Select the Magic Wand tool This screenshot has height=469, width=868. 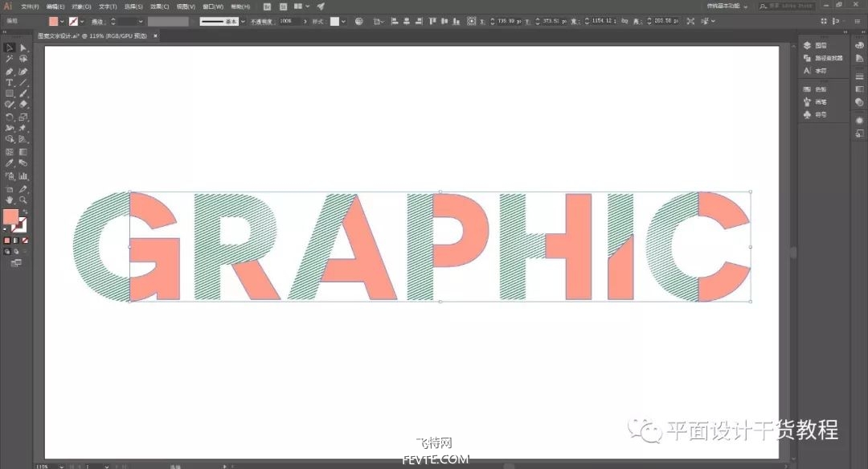[10, 59]
